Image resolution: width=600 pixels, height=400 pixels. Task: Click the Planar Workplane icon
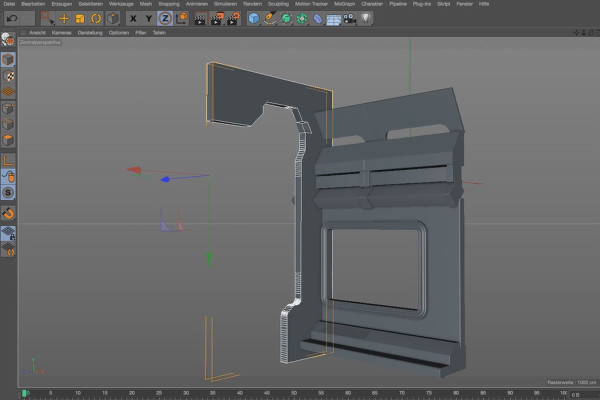point(8,250)
